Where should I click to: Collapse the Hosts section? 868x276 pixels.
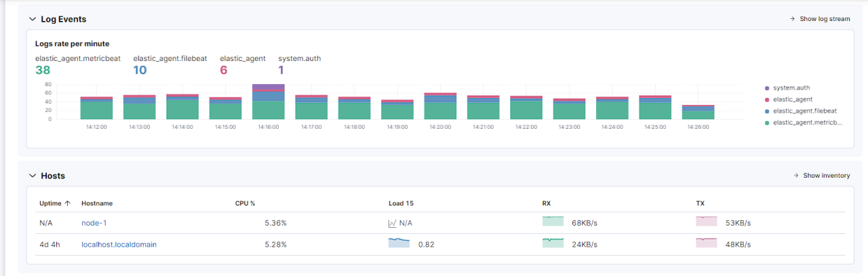coord(32,176)
